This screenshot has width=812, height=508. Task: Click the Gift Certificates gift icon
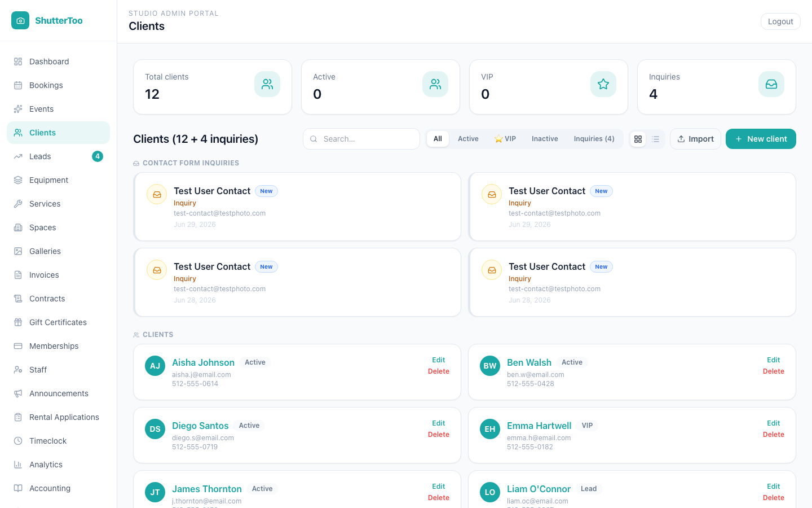(x=18, y=322)
